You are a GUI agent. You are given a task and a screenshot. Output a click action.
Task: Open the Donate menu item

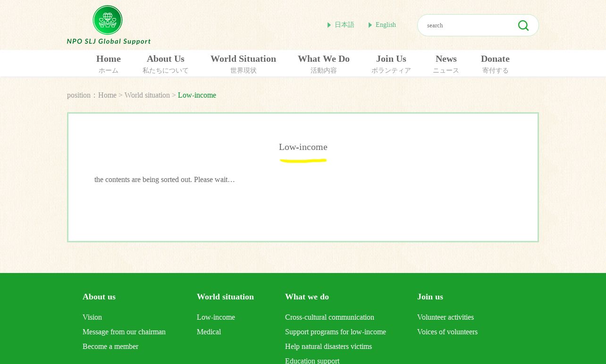tap(495, 64)
